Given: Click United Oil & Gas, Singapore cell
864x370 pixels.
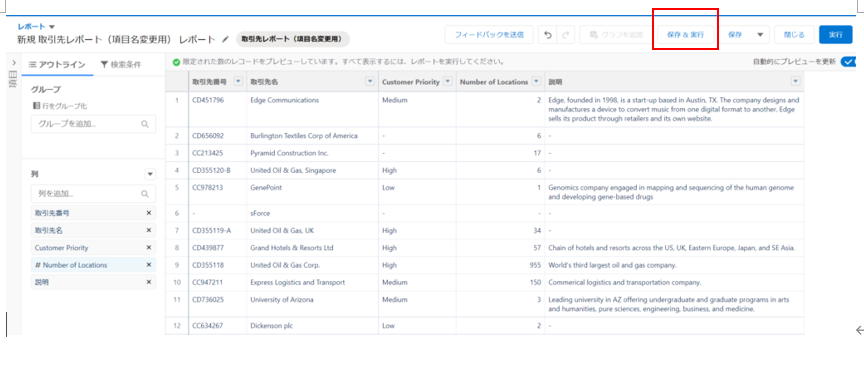Looking at the screenshot, I should [312, 170].
